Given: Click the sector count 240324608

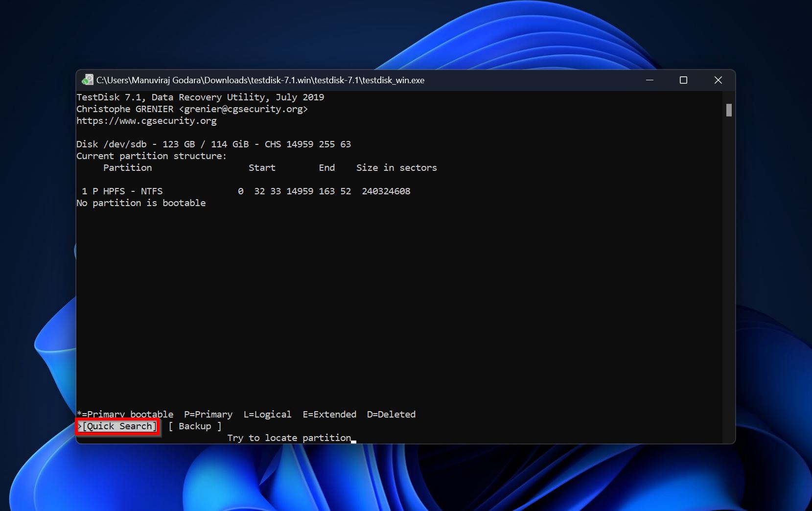Looking at the screenshot, I should [386, 191].
